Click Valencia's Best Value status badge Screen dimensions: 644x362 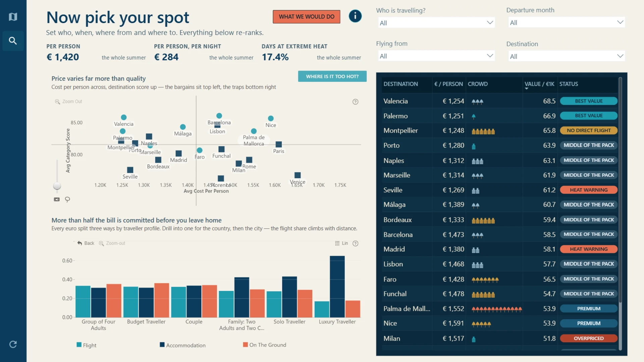589,101
